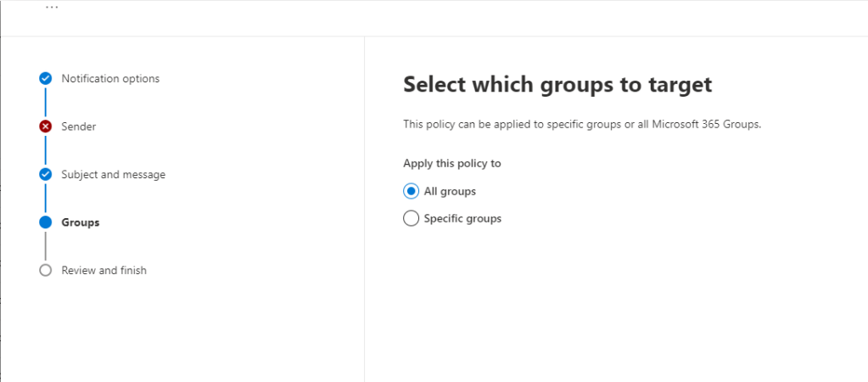Open the Subject and message step
This screenshot has width=868, height=382.
pyautogui.click(x=113, y=174)
